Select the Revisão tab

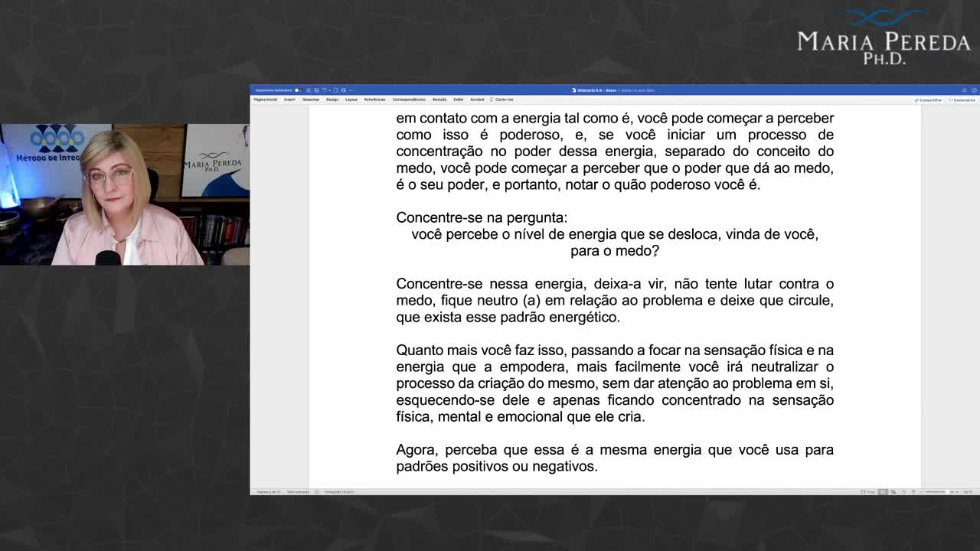coord(439,99)
